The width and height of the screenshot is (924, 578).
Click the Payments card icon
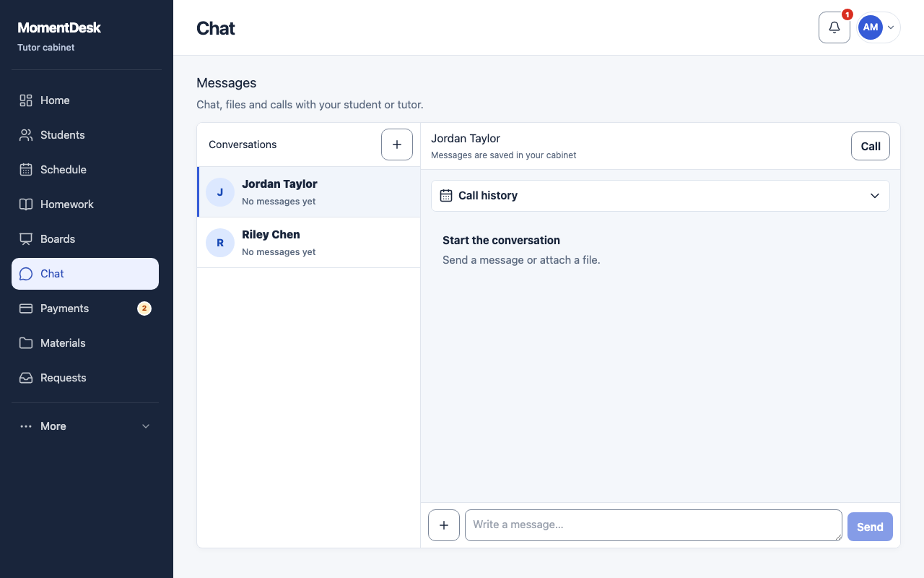tap(26, 309)
